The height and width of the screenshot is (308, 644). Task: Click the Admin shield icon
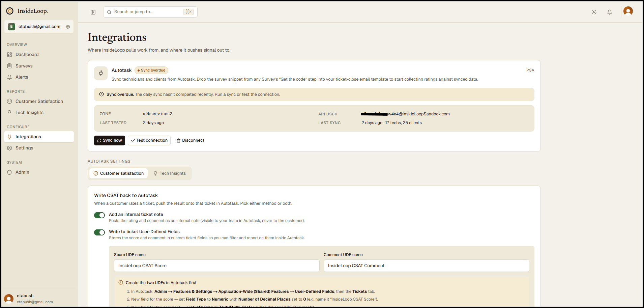pos(9,172)
